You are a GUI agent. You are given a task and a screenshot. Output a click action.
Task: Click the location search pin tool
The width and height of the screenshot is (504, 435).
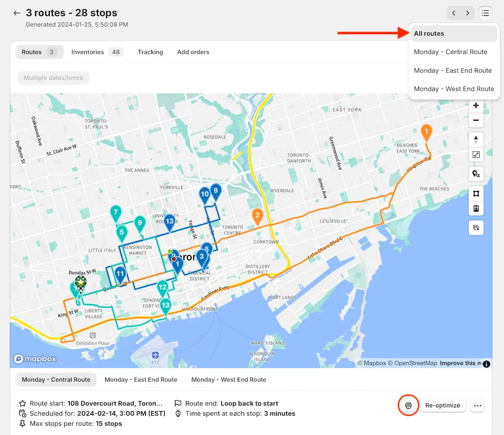476,174
